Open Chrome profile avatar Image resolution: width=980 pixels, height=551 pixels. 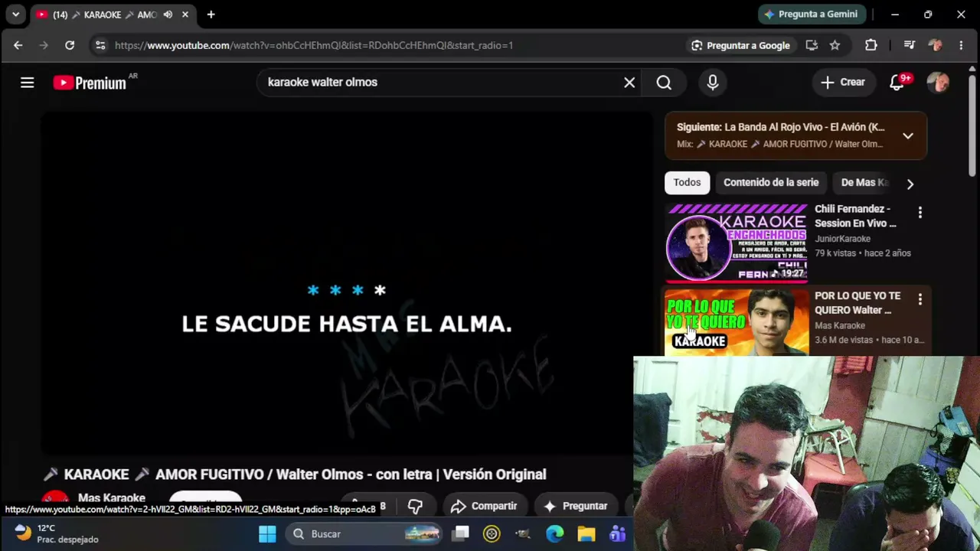pyautogui.click(x=935, y=45)
